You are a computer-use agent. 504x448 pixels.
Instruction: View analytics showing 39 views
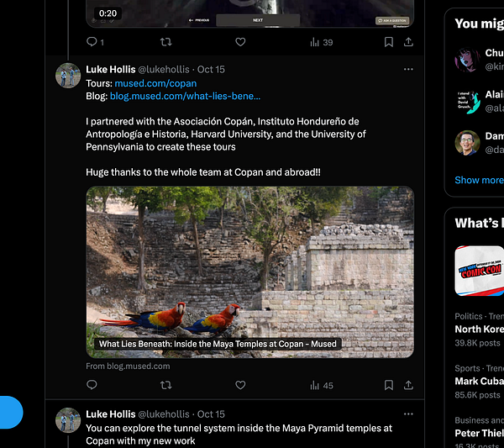tap(322, 42)
